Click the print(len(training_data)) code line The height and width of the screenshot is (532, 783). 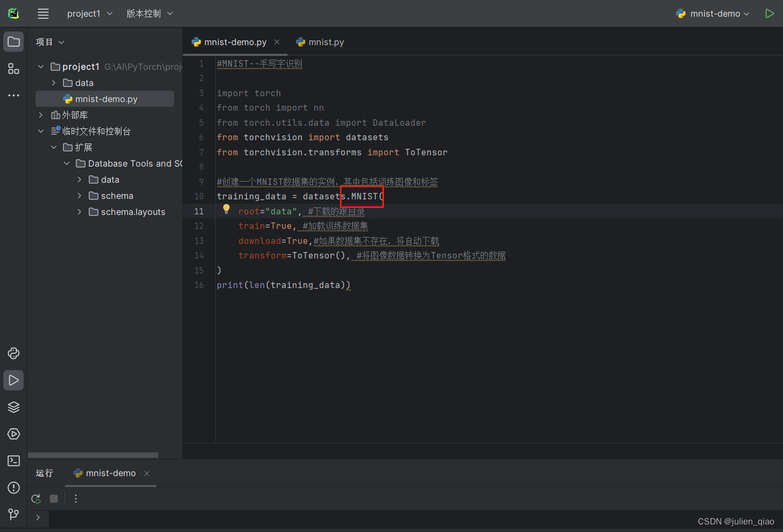pos(283,285)
